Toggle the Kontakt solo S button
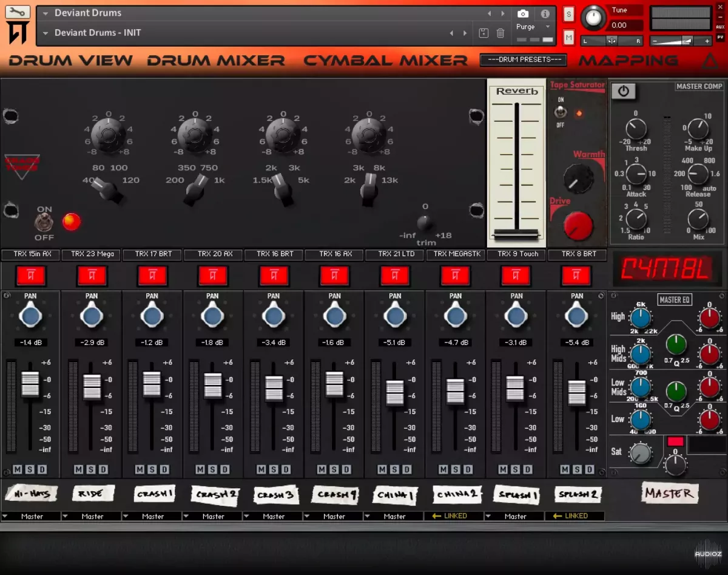The image size is (728, 575). [x=568, y=13]
